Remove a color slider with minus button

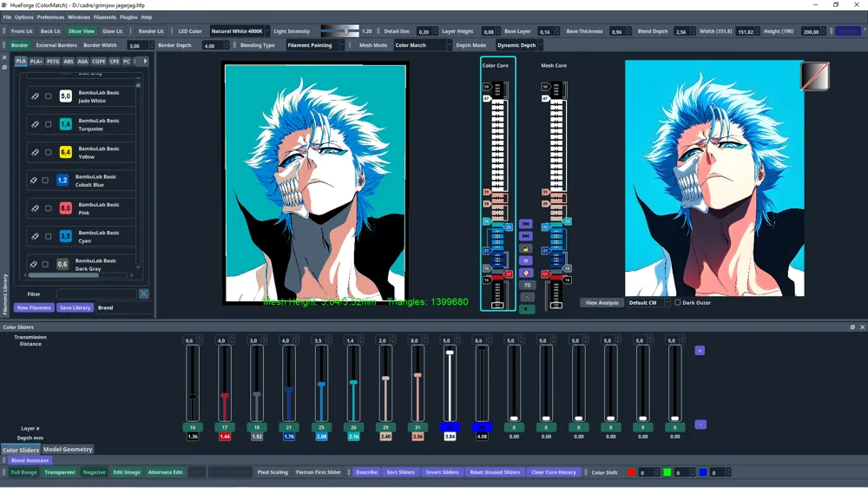pyautogui.click(x=700, y=425)
